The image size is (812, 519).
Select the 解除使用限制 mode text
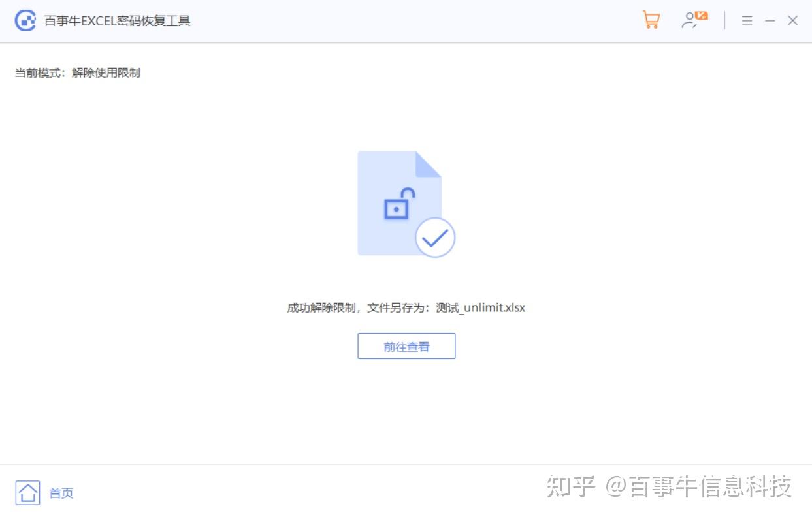coord(106,72)
